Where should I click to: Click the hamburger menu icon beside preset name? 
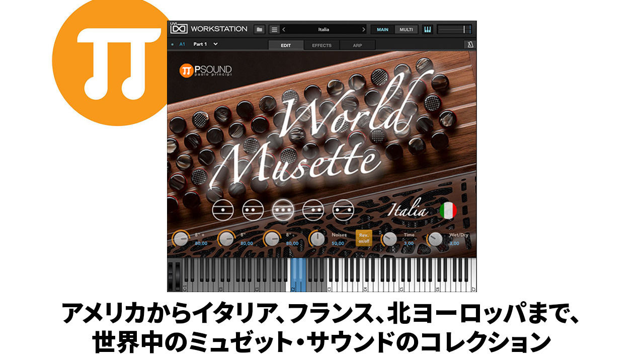click(274, 30)
